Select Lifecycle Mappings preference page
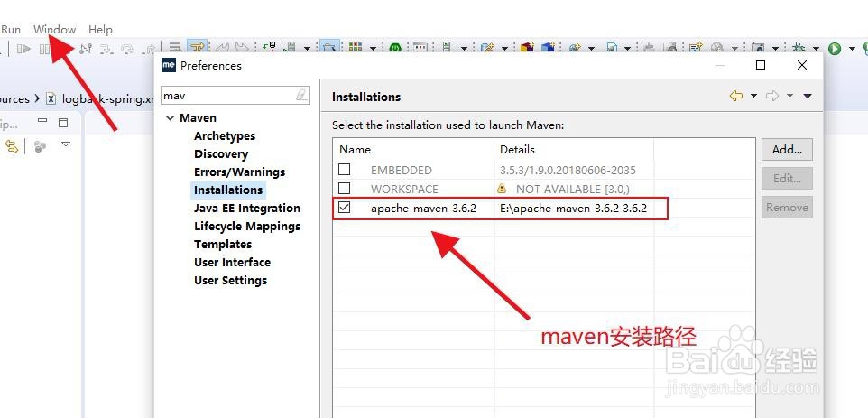868x418 pixels. tap(247, 226)
